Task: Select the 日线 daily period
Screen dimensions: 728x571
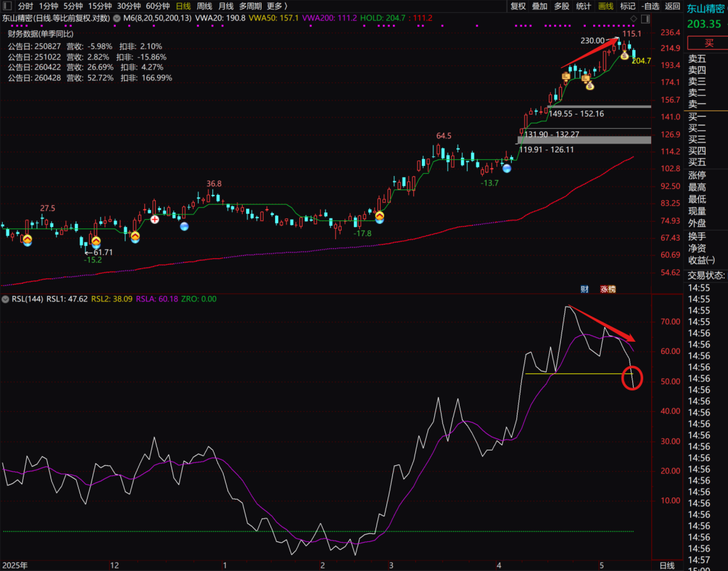Action: [x=183, y=6]
